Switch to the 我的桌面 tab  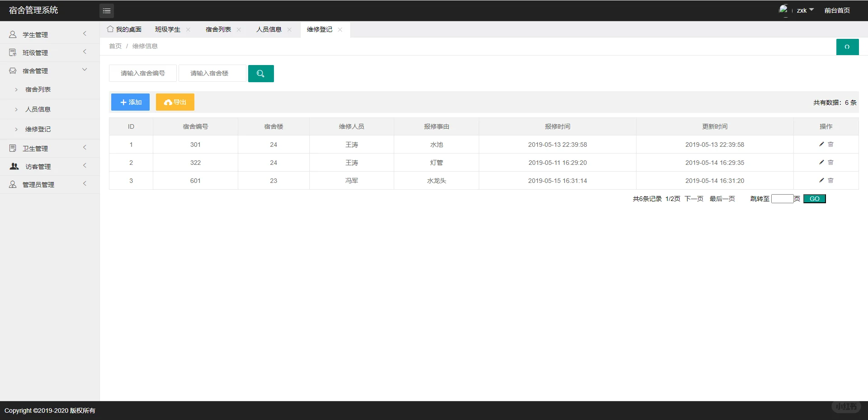[x=128, y=29]
